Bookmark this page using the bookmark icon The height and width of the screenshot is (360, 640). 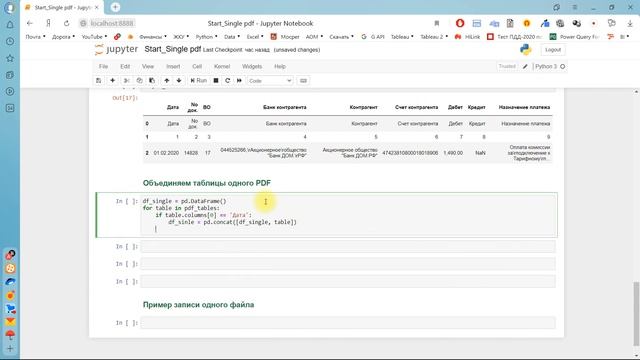click(437, 23)
